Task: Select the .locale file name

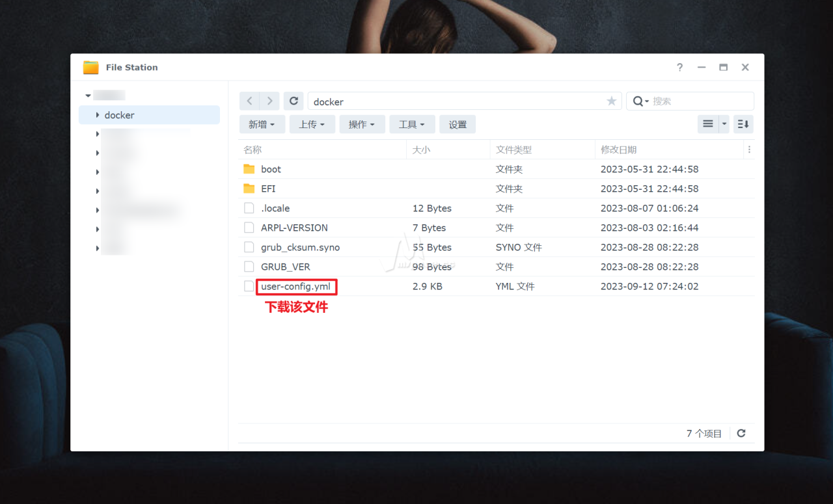Action: [x=275, y=208]
